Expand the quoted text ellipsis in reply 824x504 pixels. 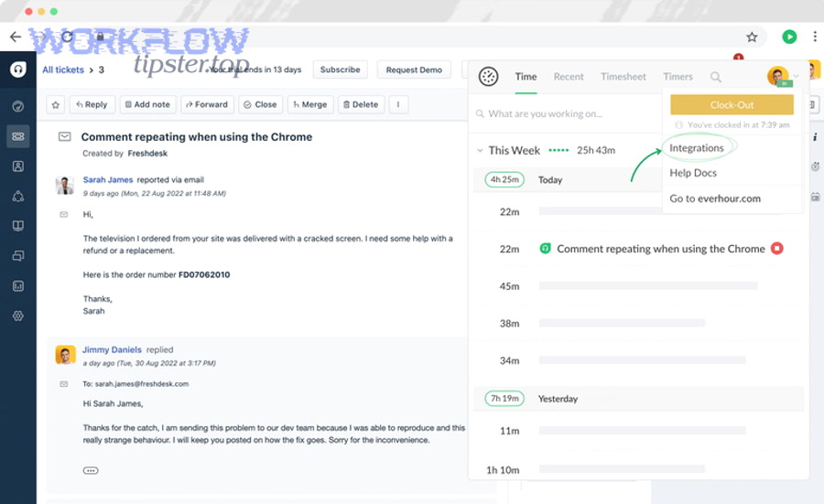[x=91, y=470]
